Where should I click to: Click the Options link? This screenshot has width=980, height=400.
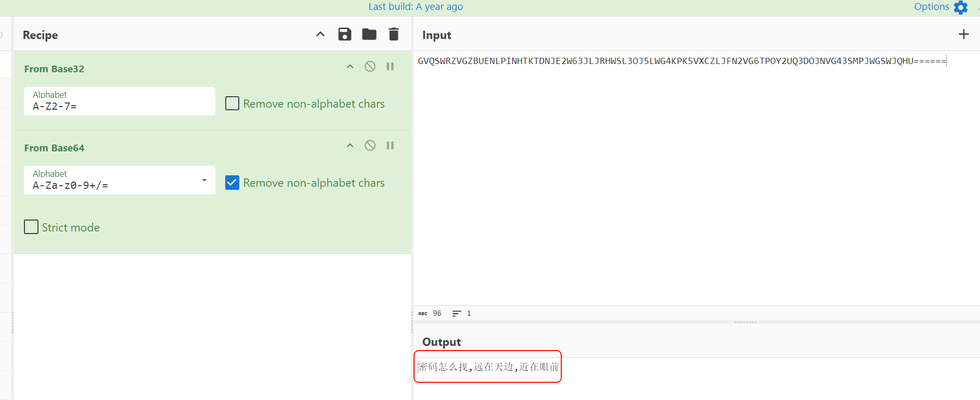(931, 7)
